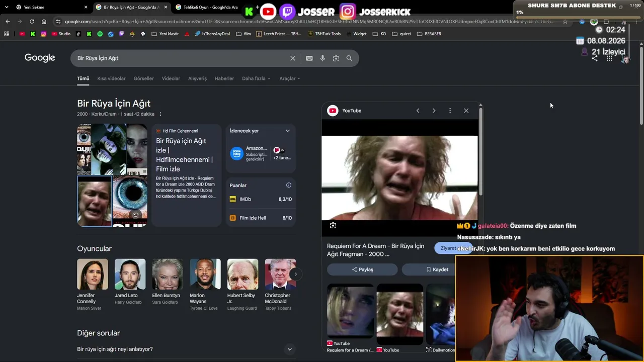Screen dimensions: 644x362
Task: Open the Chrome apps grid in bookmarks bar
Action: click(7, 34)
